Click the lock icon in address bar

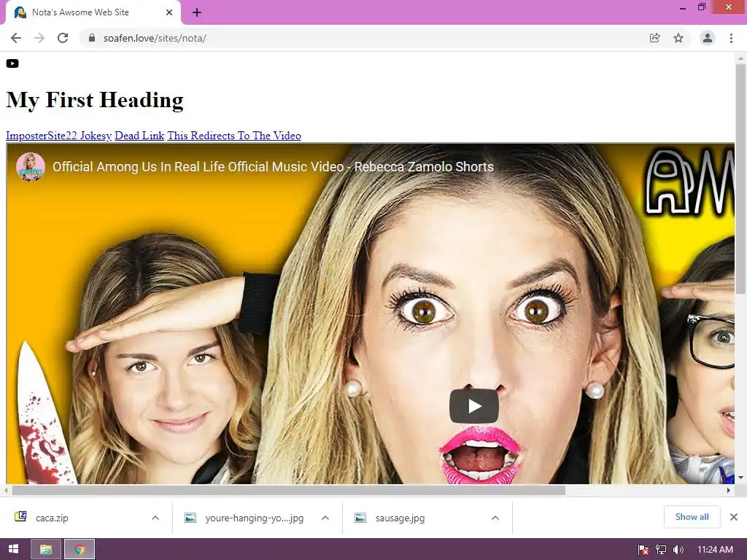coord(92,38)
